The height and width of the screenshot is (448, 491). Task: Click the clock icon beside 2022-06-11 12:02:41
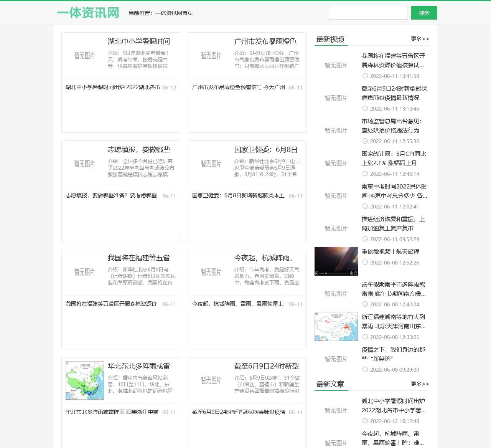tap(365, 207)
